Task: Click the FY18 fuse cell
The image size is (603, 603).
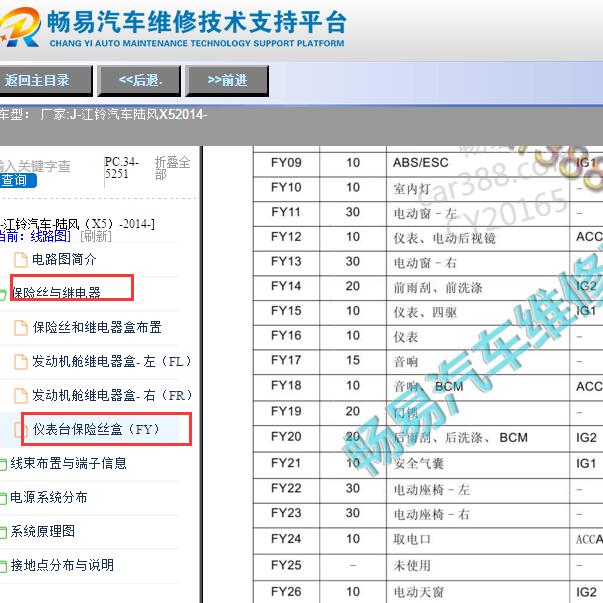Action: point(286,386)
